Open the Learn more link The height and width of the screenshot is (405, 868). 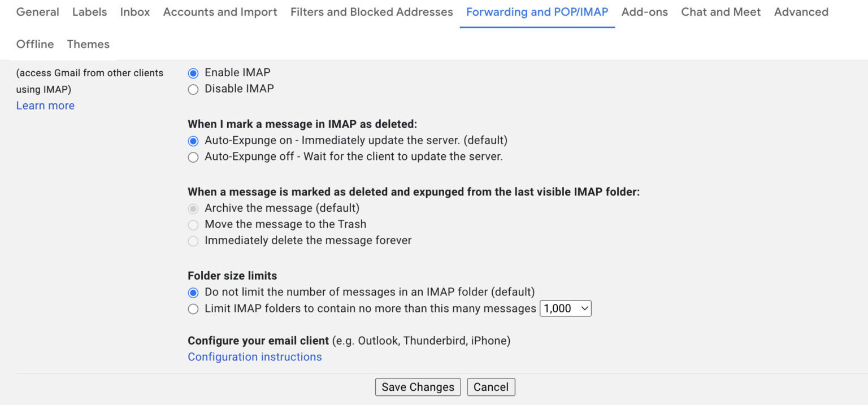click(45, 106)
